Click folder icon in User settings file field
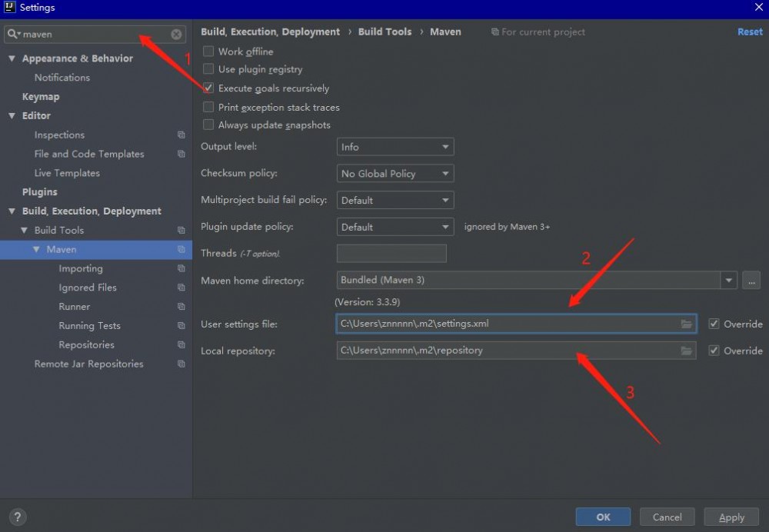 [686, 324]
